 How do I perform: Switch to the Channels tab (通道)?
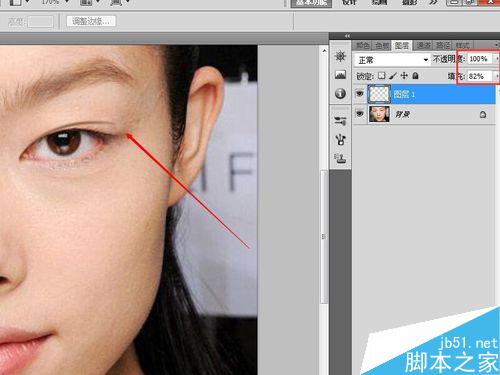(x=423, y=45)
